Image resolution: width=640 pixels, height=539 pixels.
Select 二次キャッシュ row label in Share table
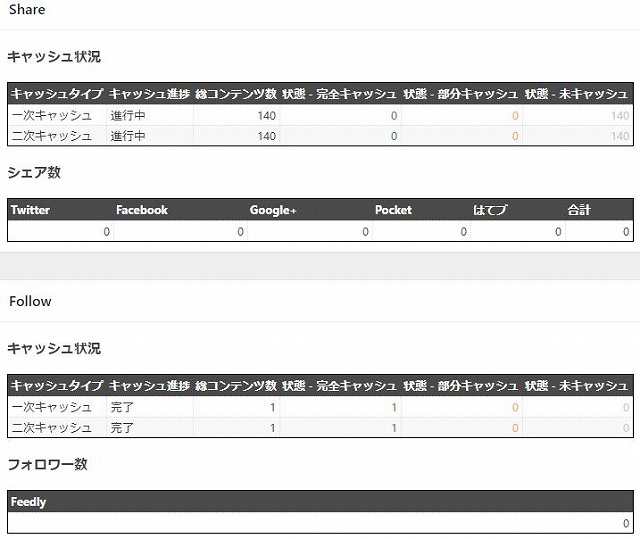coord(52,136)
